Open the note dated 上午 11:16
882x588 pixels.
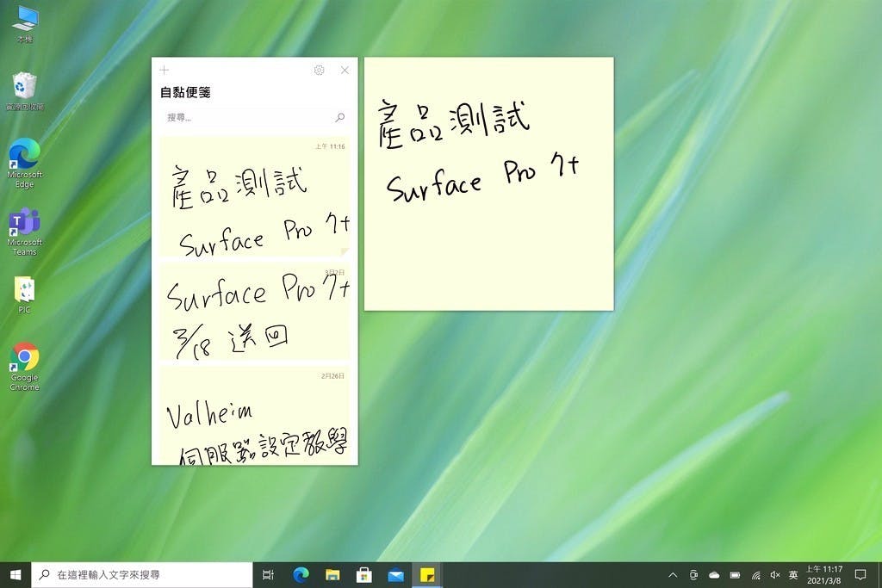254,197
